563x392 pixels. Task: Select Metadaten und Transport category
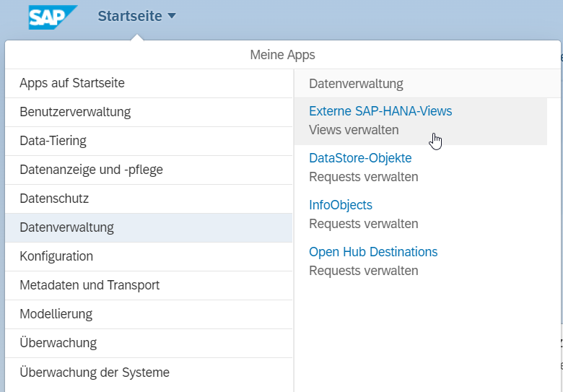pos(149,285)
